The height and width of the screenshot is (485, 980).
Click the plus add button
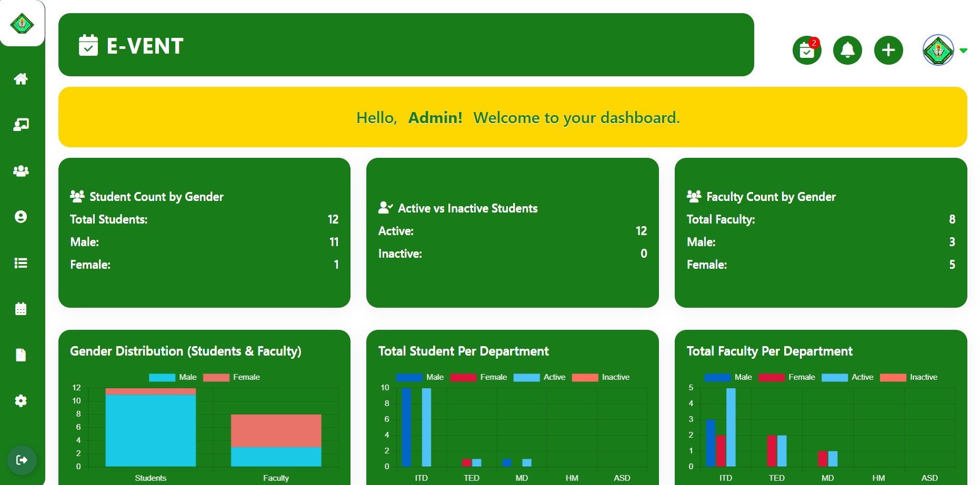point(888,50)
